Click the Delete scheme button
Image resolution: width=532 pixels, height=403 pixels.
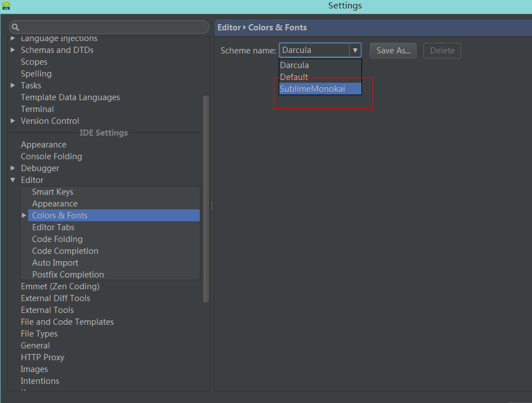coord(442,50)
